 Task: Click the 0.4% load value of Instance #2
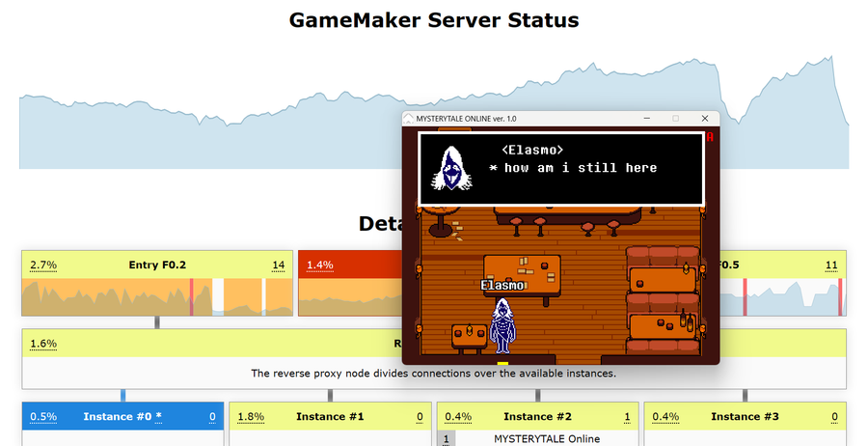point(458,417)
